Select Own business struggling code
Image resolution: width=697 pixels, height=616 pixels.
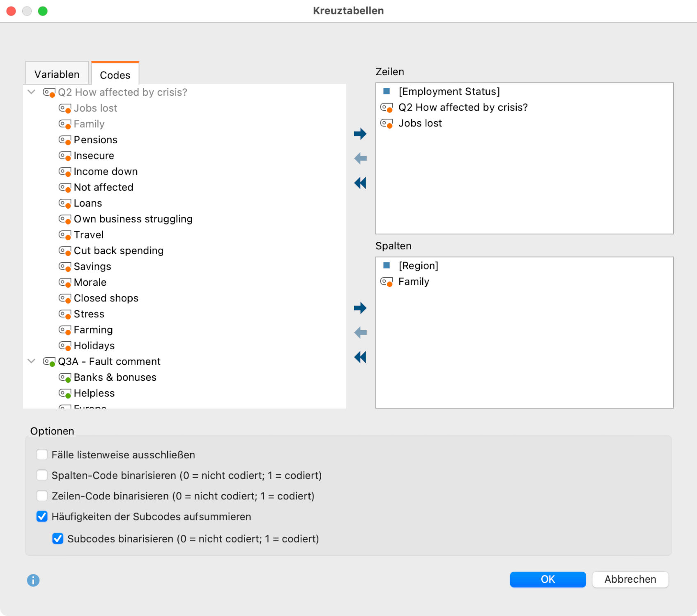point(133,219)
